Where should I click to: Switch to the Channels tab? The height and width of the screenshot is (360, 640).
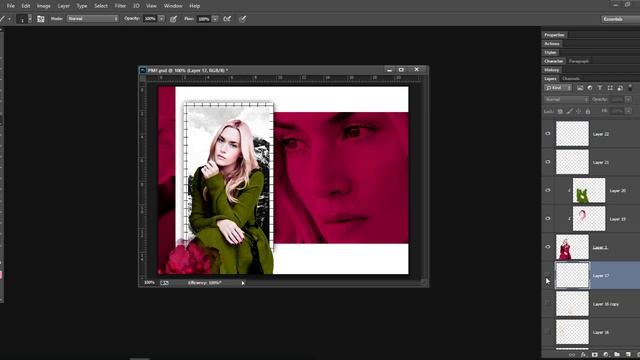tap(571, 79)
